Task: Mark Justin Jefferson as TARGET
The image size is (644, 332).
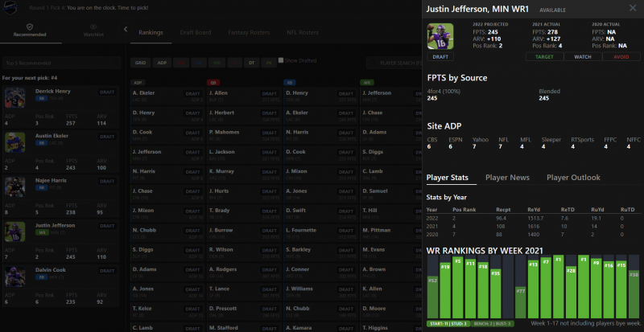Action: point(545,56)
